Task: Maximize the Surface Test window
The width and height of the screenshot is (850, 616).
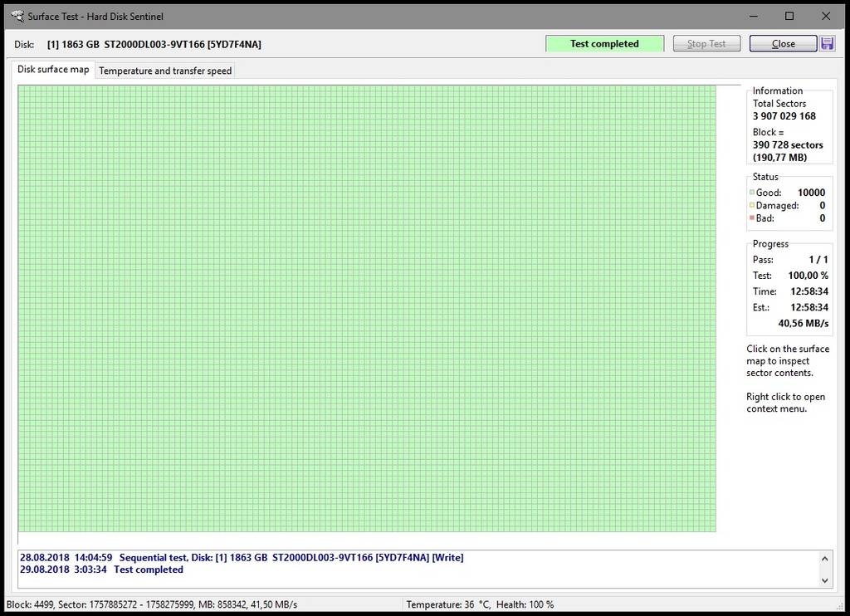Action: click(789, 17)
